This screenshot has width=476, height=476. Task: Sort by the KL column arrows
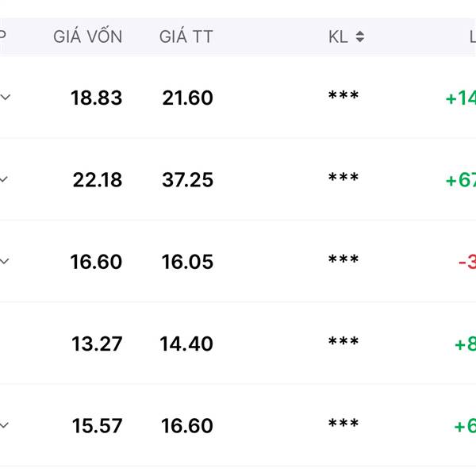coord(359,36)
